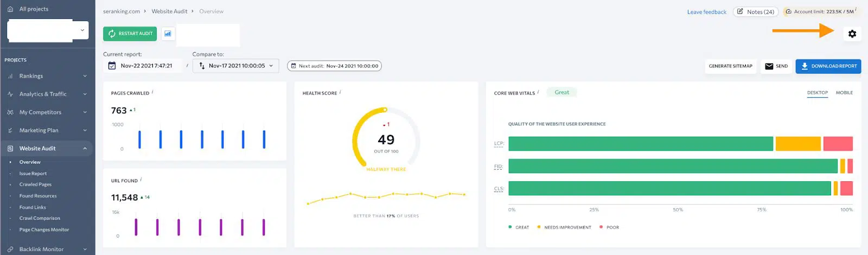868x255 pixels.
Task: Open Issue Report in sidebar
Action: tap(33, 174)
